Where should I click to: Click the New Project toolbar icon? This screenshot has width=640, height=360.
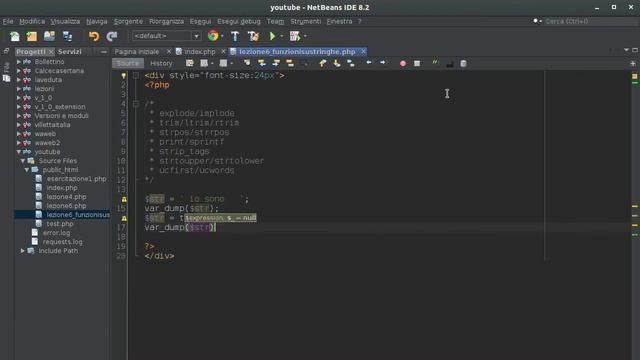(x=32, y=36)
